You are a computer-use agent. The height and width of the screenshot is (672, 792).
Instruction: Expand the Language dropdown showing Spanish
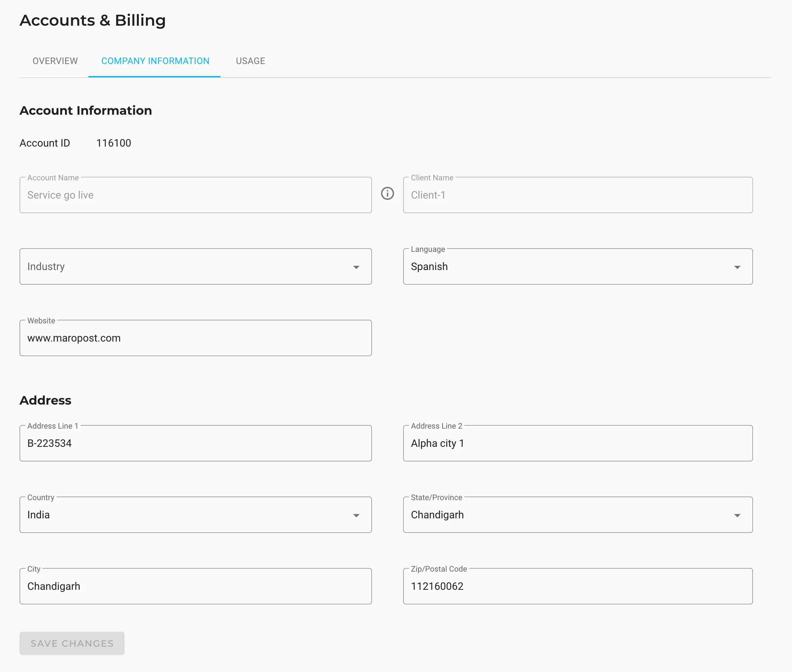[x=577, y=267]
